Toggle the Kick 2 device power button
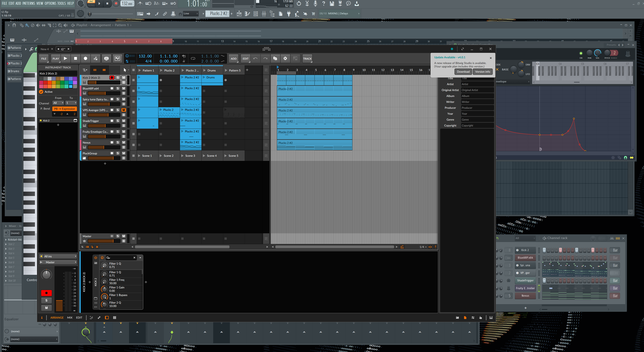Screen dimensions: 644x352 [x=95, y=257]
